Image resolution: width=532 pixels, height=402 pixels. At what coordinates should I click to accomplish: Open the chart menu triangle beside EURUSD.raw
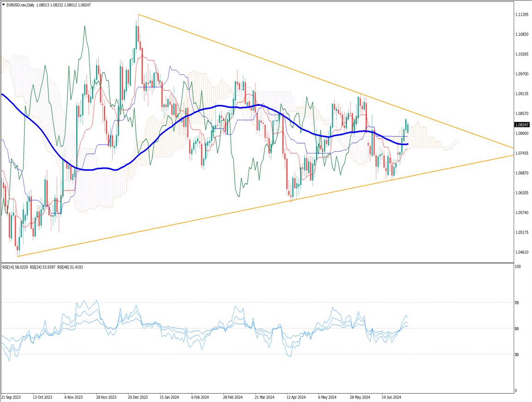(x=4, y=5)
